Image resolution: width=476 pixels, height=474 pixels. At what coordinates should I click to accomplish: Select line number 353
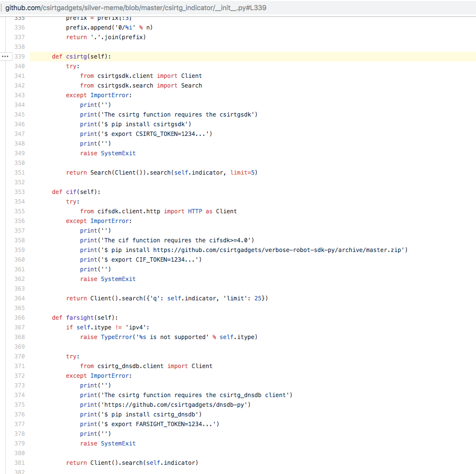[x=20, y=192]
